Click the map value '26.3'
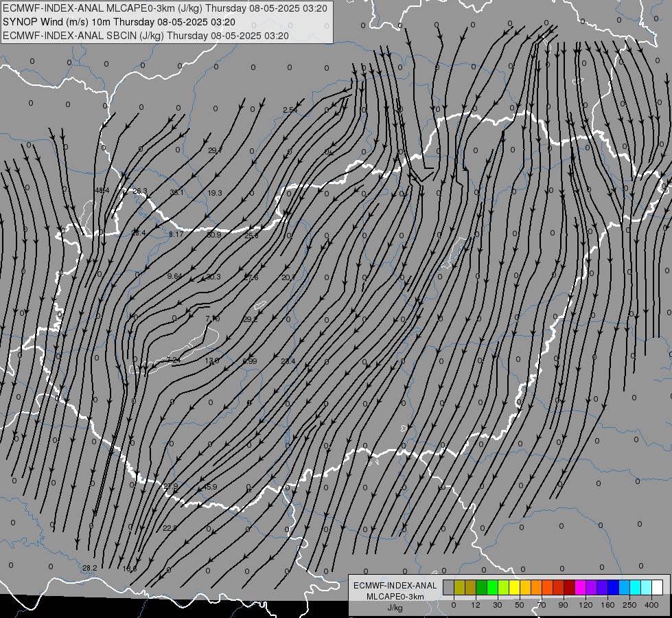This screenshot has width=672, height=618. click(140, 191)
